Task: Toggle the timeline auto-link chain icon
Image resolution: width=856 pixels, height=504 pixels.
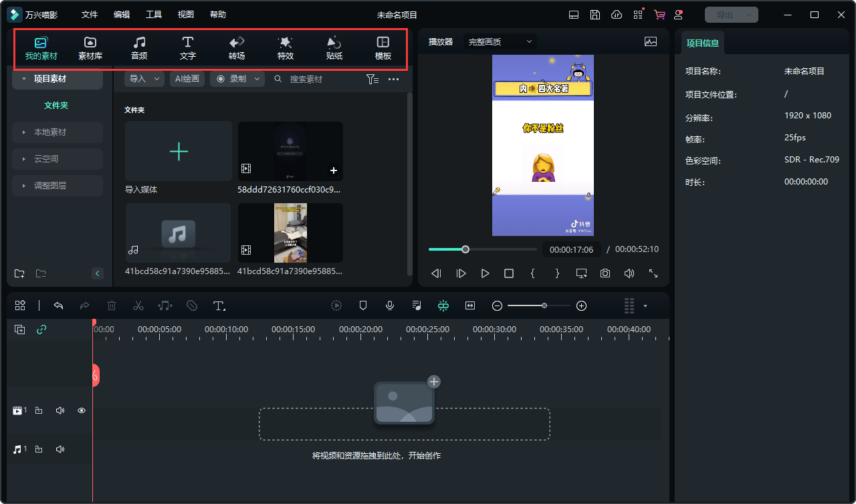Action: point(41,330)
